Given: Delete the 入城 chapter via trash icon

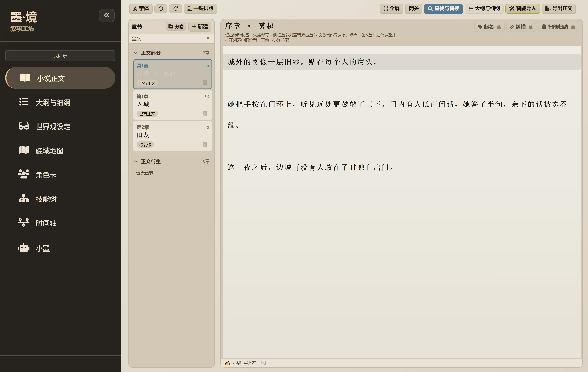Looking at the screenshot, I should (205, 113).
